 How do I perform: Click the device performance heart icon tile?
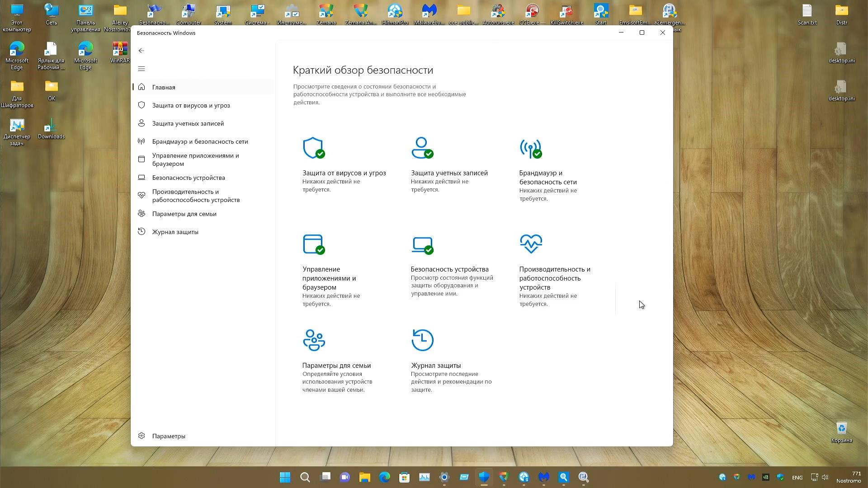click(x=531, y=244)
